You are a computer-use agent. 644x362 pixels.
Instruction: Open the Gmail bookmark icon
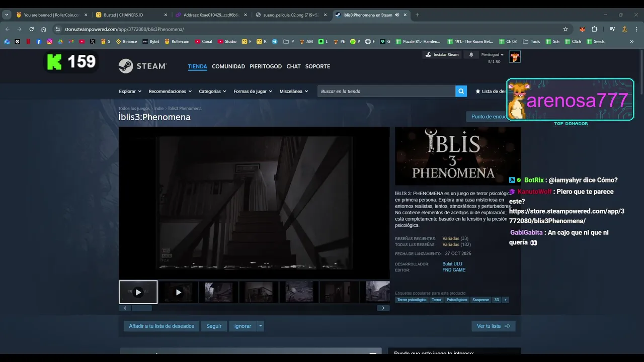71,42
